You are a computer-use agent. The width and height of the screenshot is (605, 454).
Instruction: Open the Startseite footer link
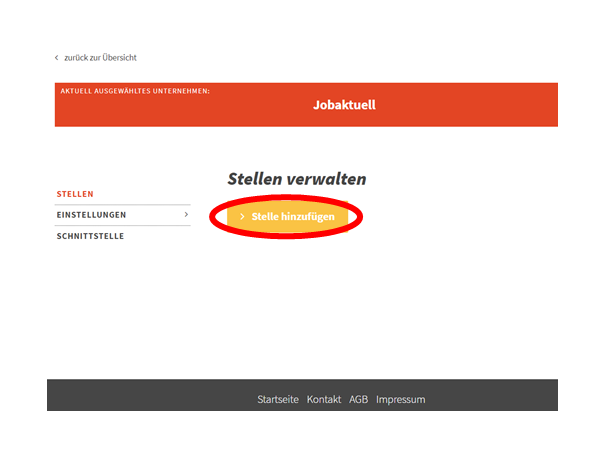(x=278, y=399)
